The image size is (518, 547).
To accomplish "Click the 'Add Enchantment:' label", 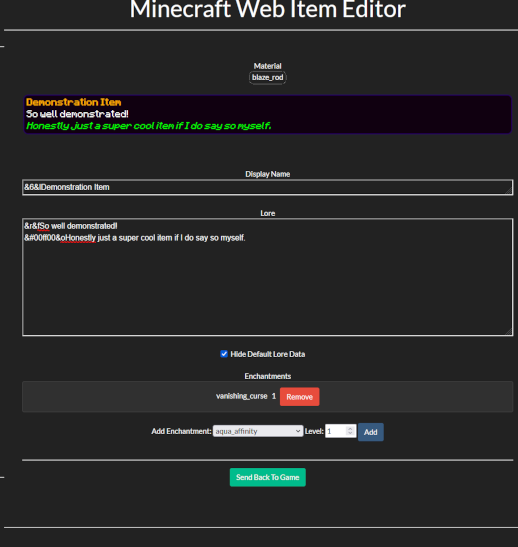I will [x=181, y=432].
